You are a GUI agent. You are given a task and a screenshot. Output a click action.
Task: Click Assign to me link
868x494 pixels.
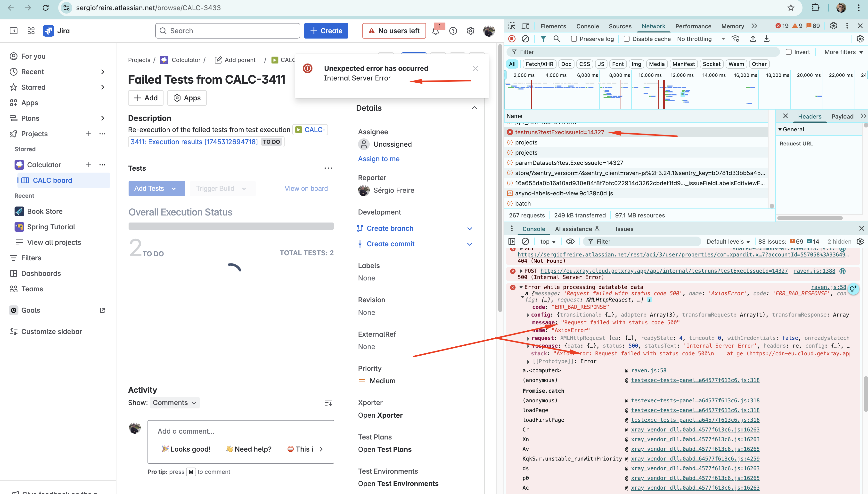[x=378, y=159]
